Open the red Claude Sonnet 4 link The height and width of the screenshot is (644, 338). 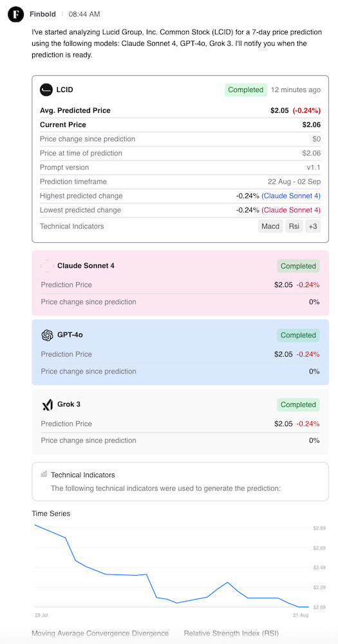[291, 210]
